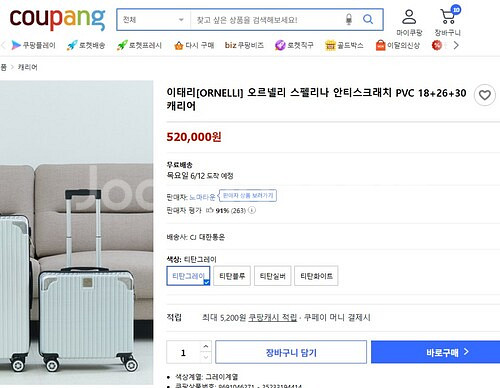The height and width of the screenshot is (388, 500).
Task: Click the search magnifier icon
Action: pyautogui.click(x=368, y=19)
